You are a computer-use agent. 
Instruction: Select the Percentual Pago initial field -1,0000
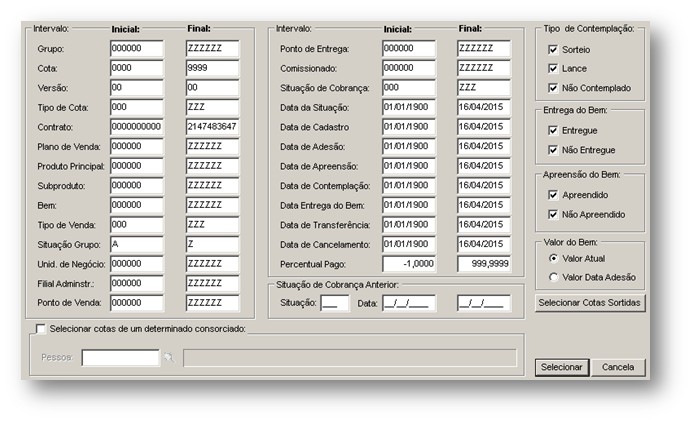(409, 264)
